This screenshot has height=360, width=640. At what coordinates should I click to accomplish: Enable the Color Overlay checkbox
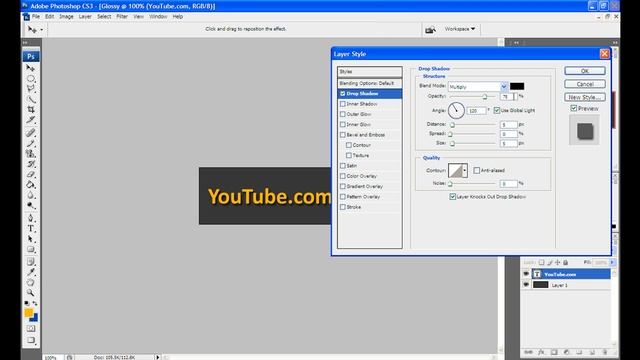342,176
